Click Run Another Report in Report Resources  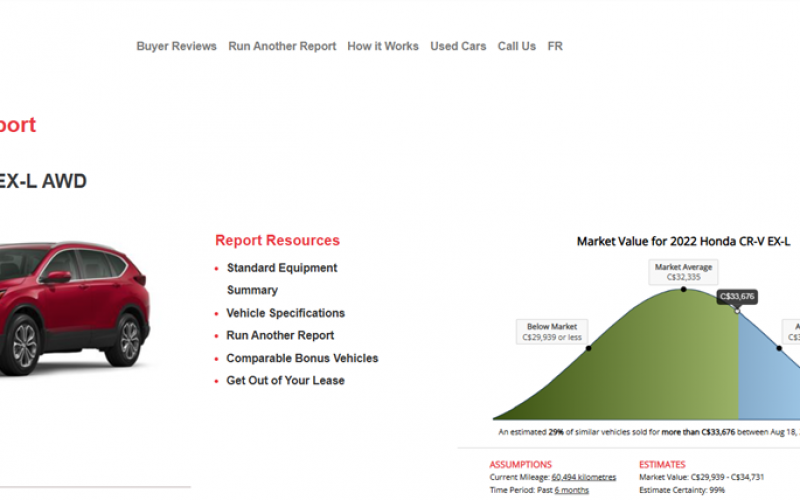tap(280, 335)
